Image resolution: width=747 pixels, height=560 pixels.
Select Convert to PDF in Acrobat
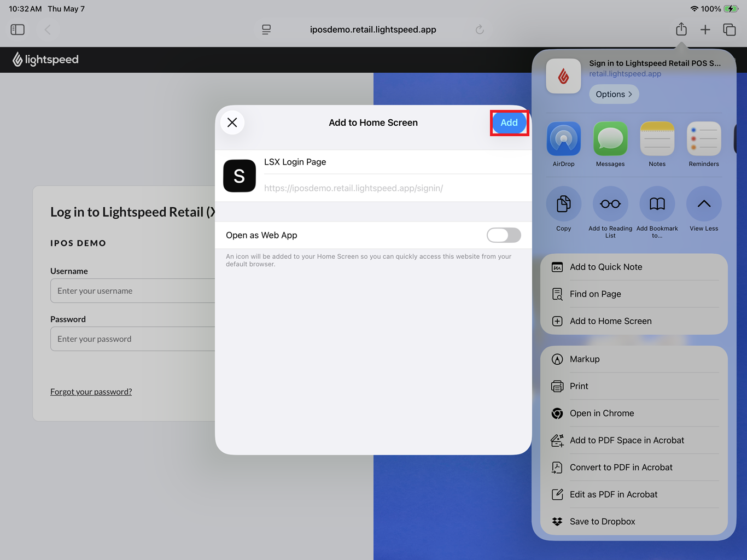634,468
